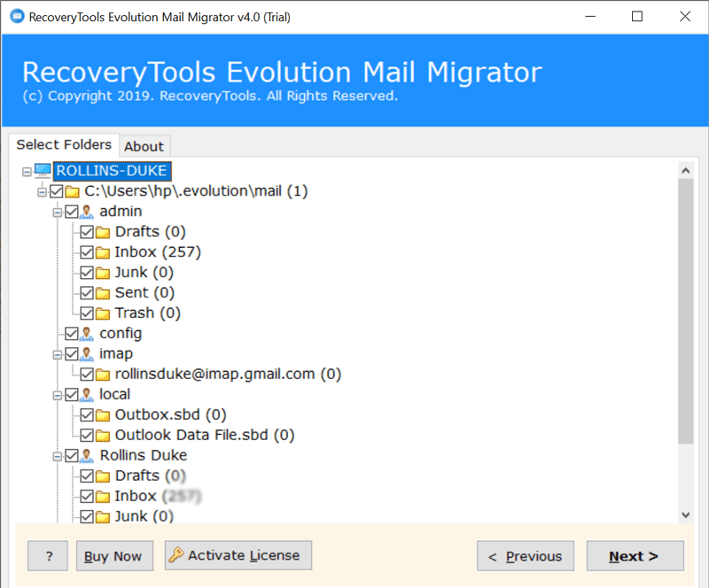
Task: Uncheck the admin account checkbox
Action: coord(72,212)
